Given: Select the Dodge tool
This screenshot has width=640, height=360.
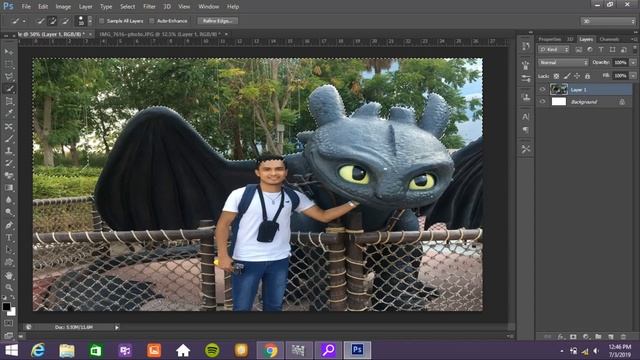Looking at the screenshot, I should point(9,212).
